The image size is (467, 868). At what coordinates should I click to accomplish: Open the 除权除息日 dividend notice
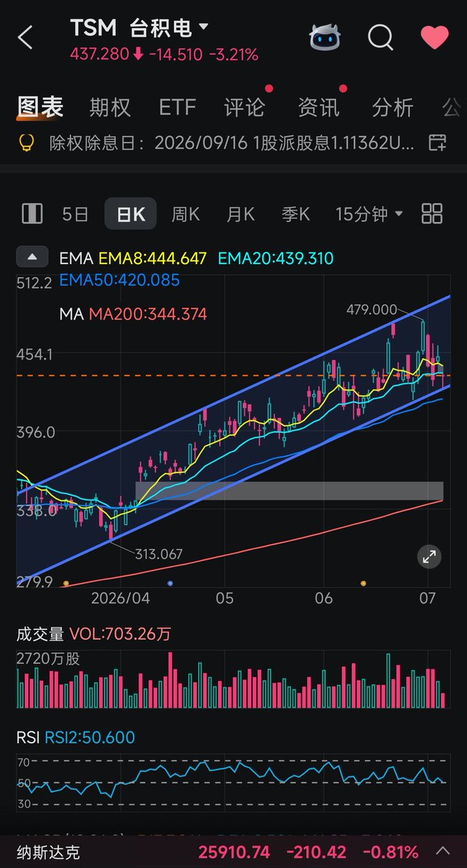coord(232,143)
